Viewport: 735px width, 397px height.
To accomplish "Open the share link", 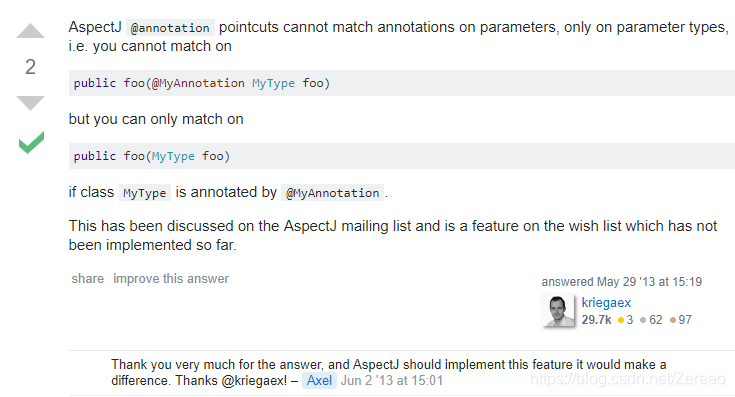I will (88, 278).
